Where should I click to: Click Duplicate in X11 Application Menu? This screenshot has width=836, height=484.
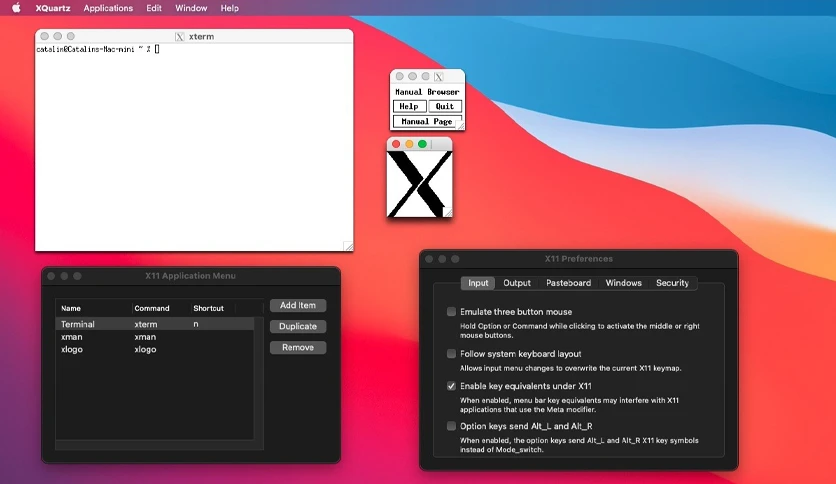point(298,326)
